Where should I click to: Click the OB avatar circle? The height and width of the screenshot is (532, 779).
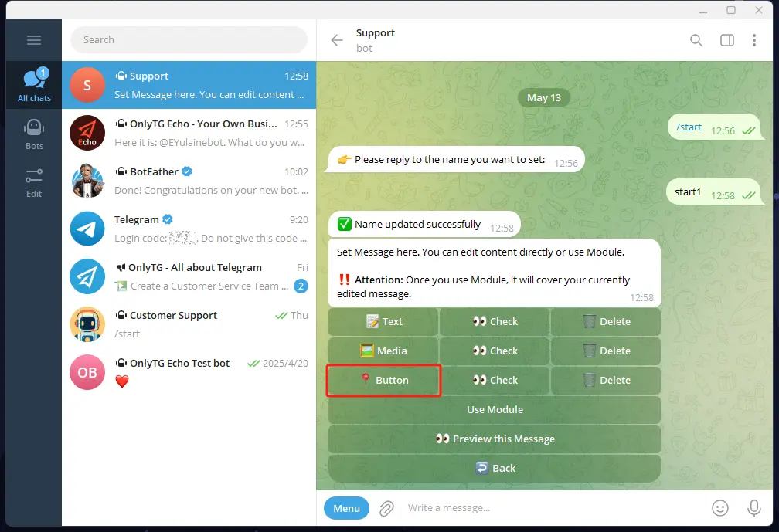click(87, 372)
